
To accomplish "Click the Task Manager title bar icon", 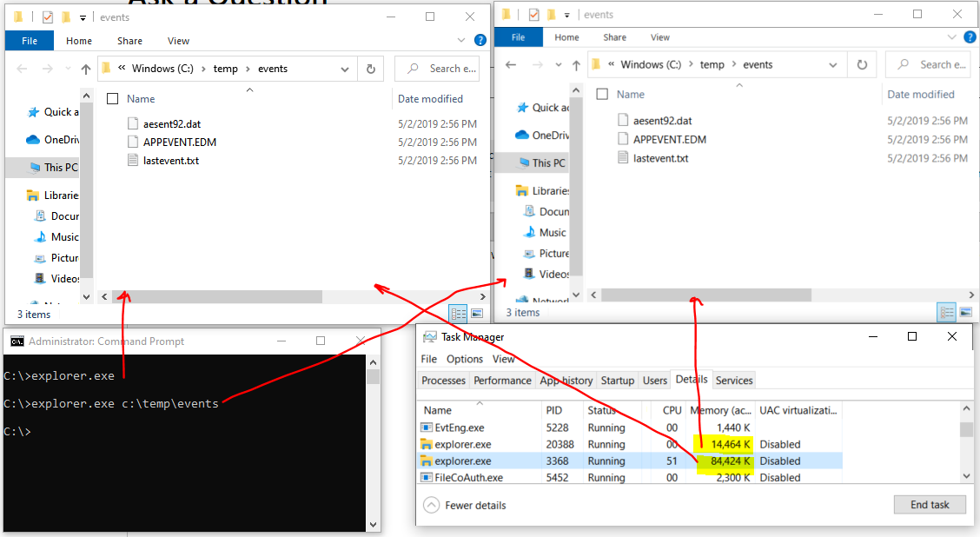I will pos(429,337).
